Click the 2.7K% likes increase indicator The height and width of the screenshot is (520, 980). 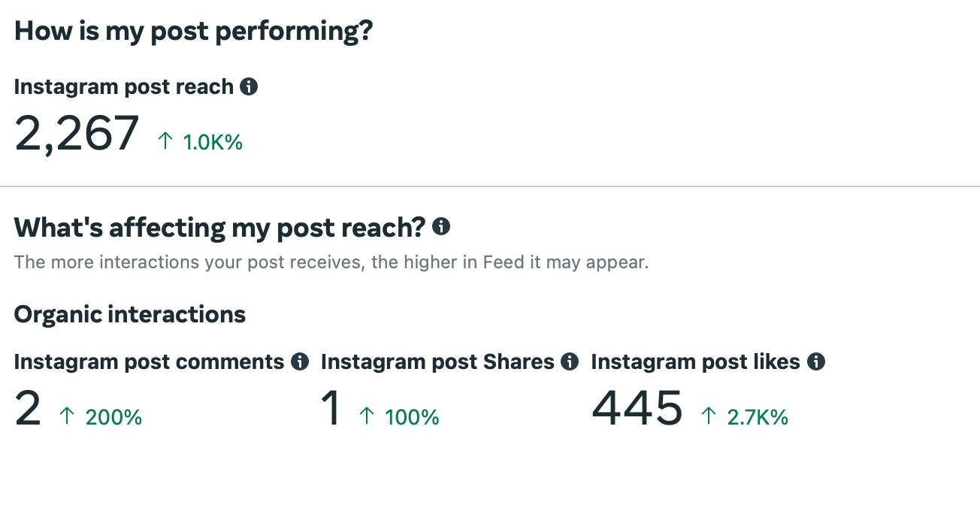pyautogui.click(x=745, y=417)
